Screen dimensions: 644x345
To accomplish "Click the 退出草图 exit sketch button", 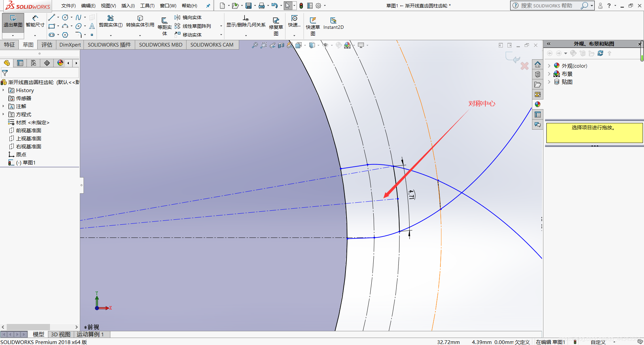I will tap(13, 21).
